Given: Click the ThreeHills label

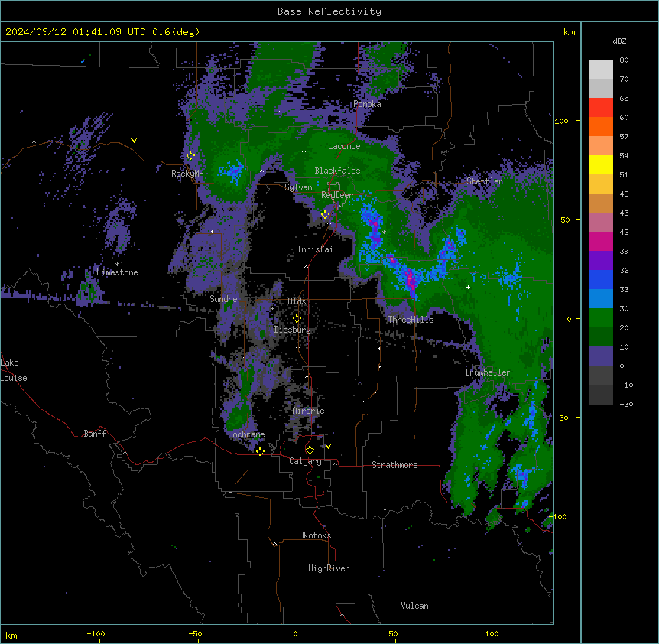Looking at the screenshot, I should (411, 320).
